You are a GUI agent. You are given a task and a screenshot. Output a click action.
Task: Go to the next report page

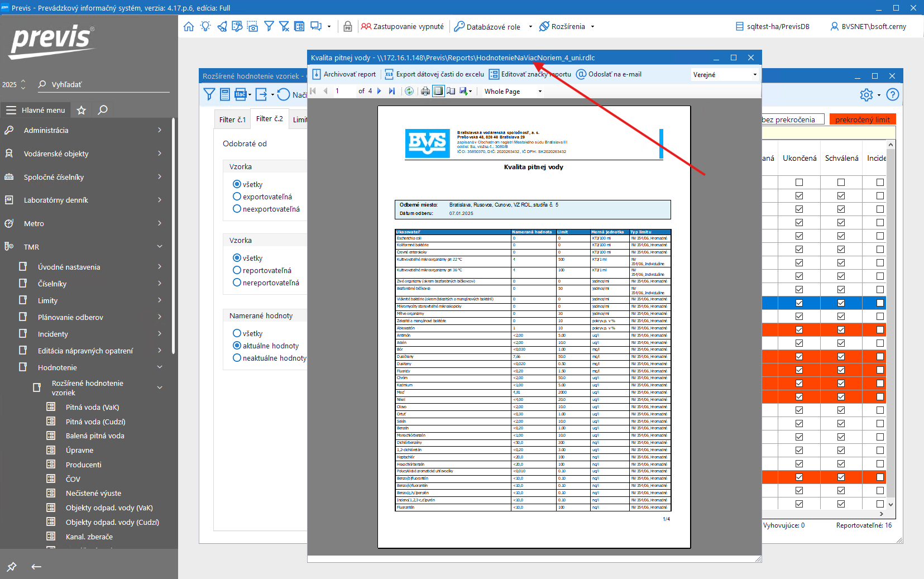(x=380, y=91)
